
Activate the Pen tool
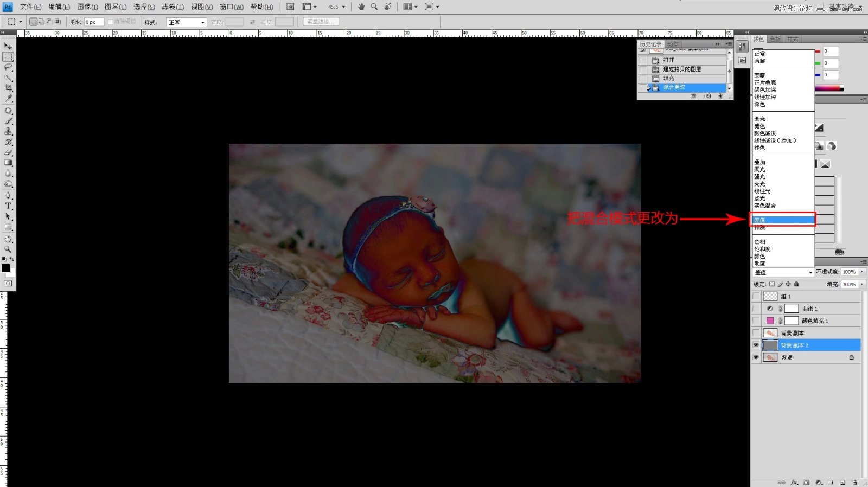[8, 195]
